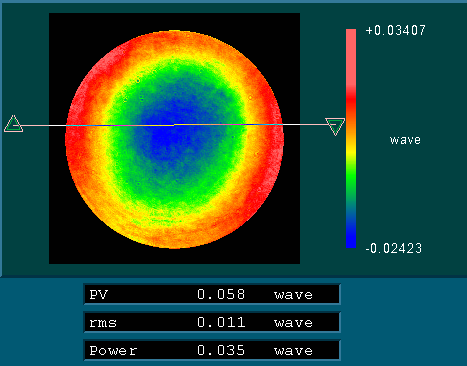467x366 pixels.
Task: Select the +0.03407 upper scale value
Action: (x=395, y=31)
